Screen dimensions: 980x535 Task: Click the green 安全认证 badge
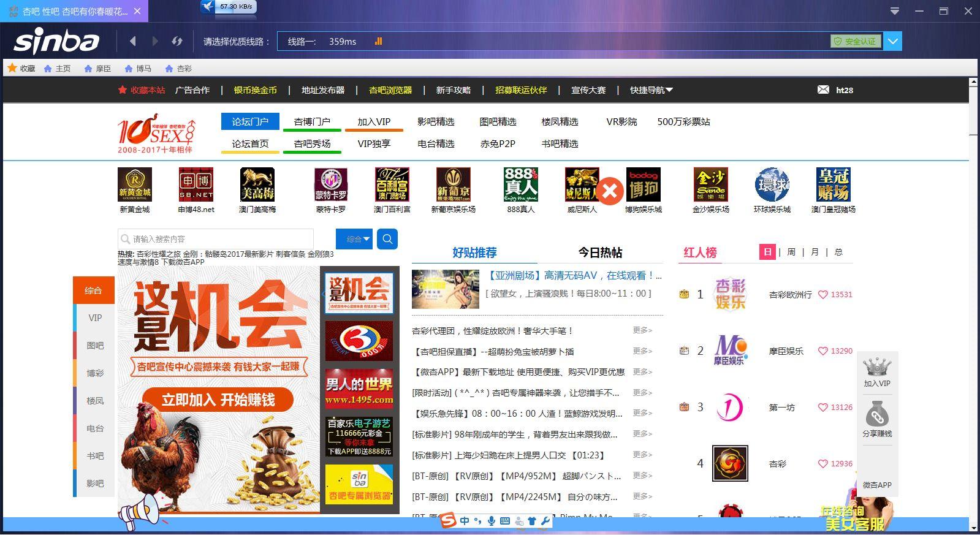[x=856, y=41]
